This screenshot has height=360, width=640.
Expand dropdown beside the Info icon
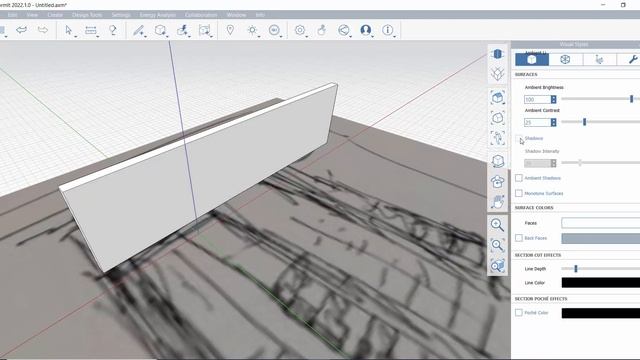(x=395, y=37)
